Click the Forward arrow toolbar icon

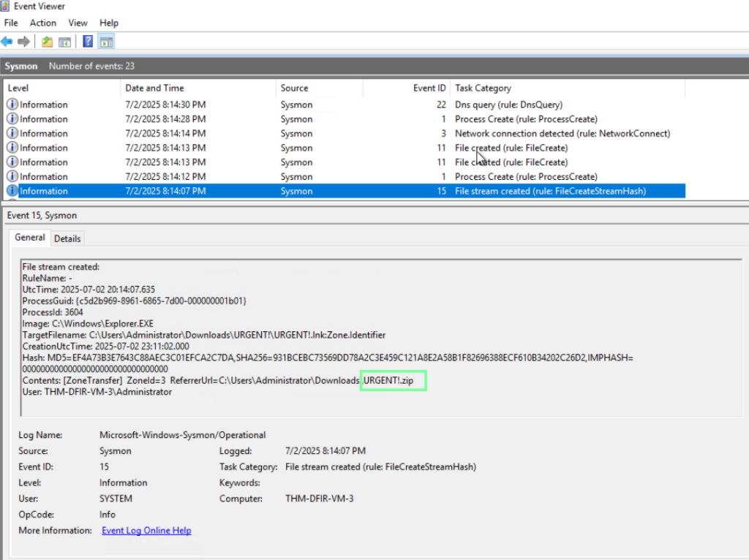pyautogui.click(x=23, y=42)
